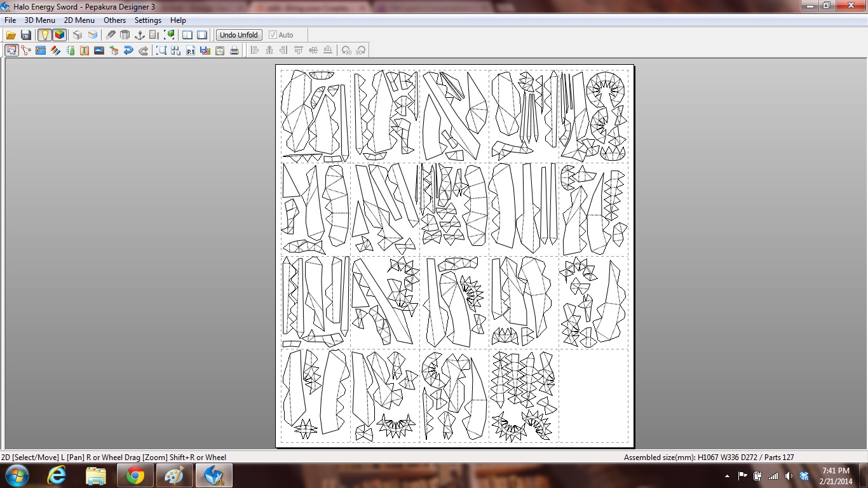Open Google Chrome from the taskbar
The image size is (868, 488).
click(x=135, y=475)
